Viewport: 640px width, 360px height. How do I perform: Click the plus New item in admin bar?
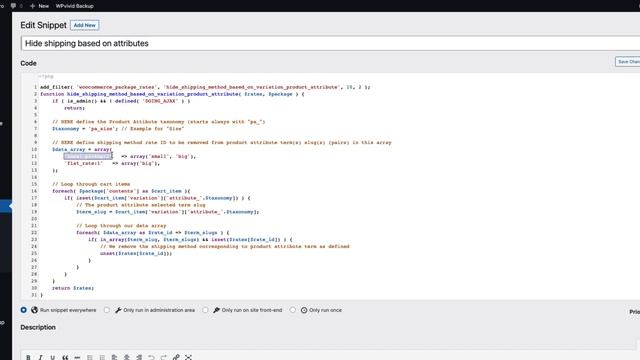(39, 6)
